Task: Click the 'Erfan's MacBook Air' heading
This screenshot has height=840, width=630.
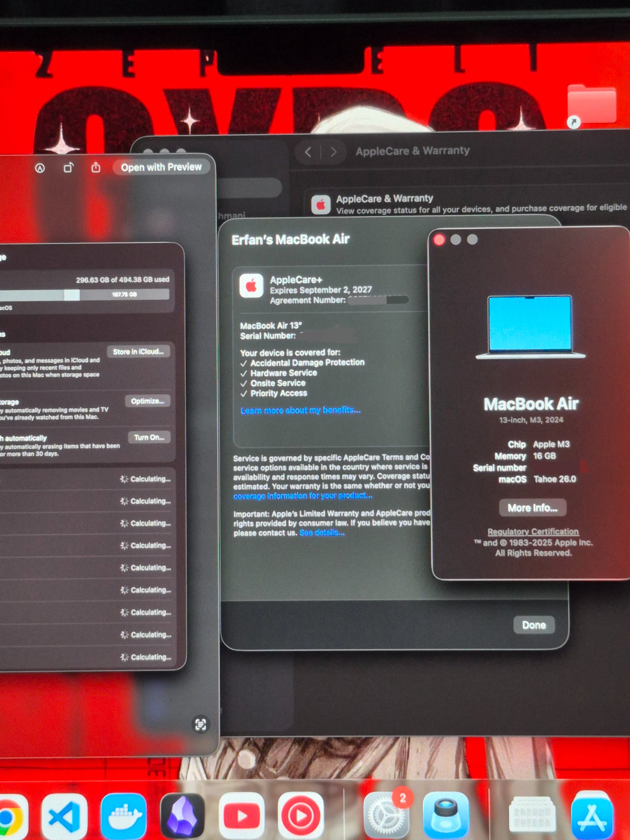Action: 290,240
